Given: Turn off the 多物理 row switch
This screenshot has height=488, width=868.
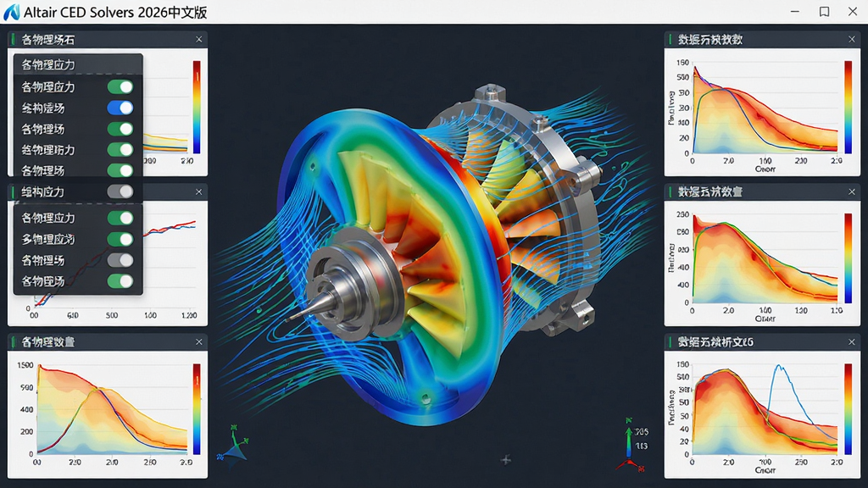Looking at the screenshot, I should pyautogui.click(x=120, y=239).
